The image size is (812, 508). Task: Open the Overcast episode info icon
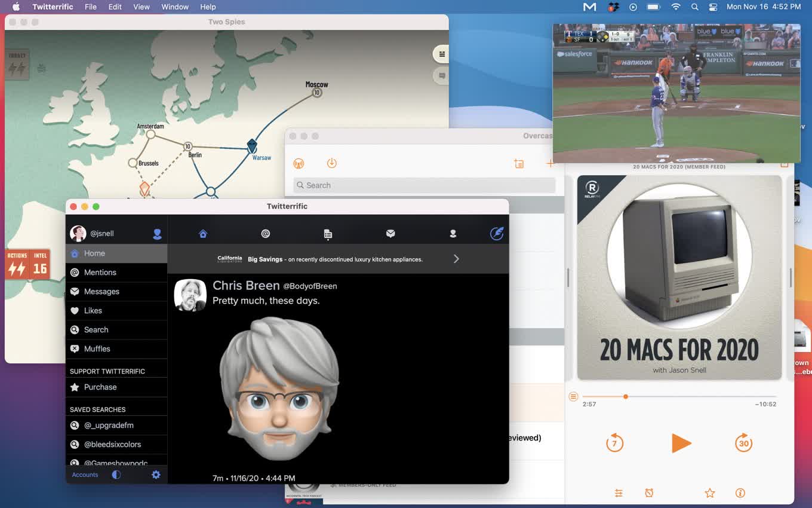pyautogui.click(x=740, y=493)
